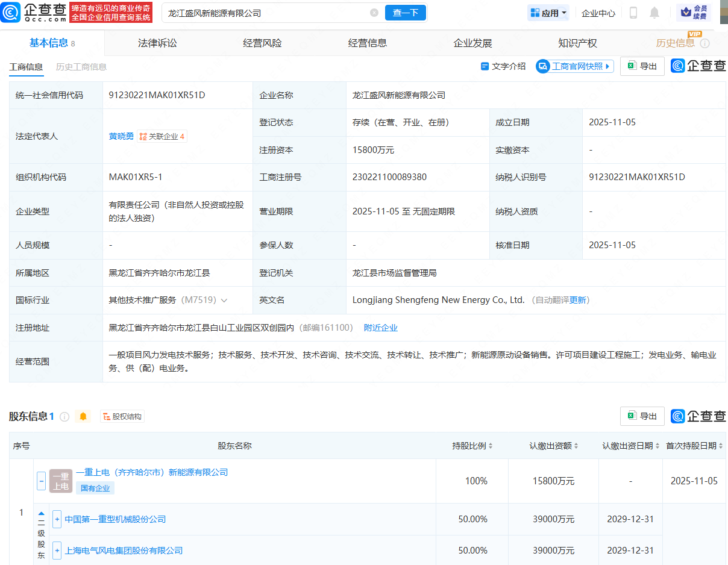The height and width of the screenshot is (565, 728).
Task: Open the equity structure view (股权结构)
Action: [x=122, y=416]
